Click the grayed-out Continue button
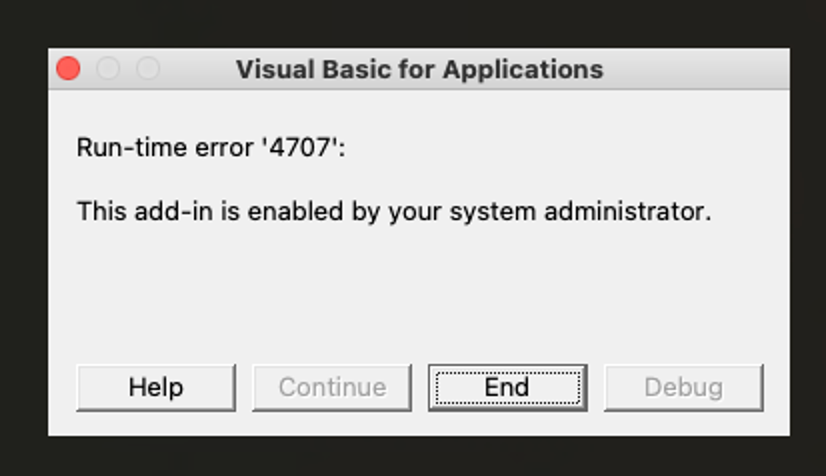Image resolution: width=826 pixels, height=476 pixels. (332, 387)
